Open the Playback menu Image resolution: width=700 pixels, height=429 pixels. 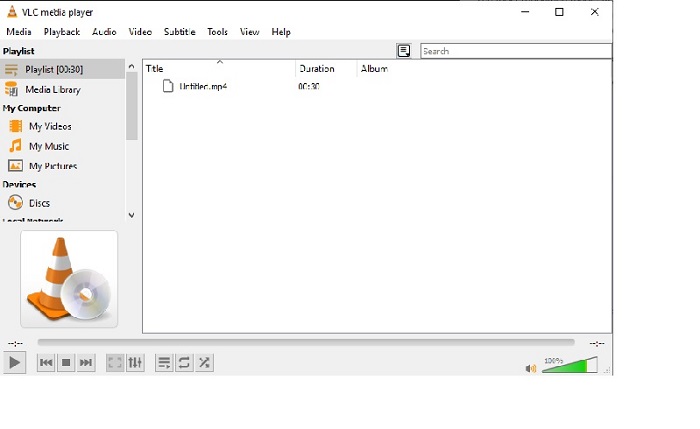pos(62,32)
